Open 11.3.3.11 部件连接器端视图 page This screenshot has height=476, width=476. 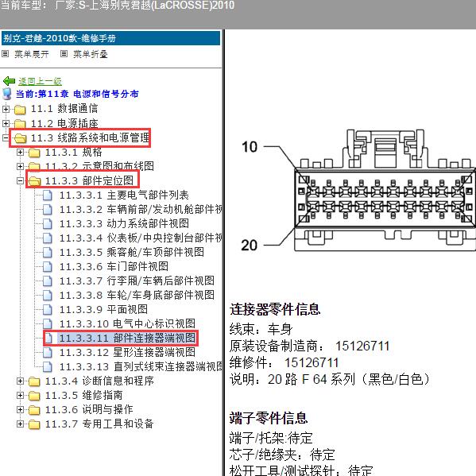pyautogui.click(x=127, y=339)
